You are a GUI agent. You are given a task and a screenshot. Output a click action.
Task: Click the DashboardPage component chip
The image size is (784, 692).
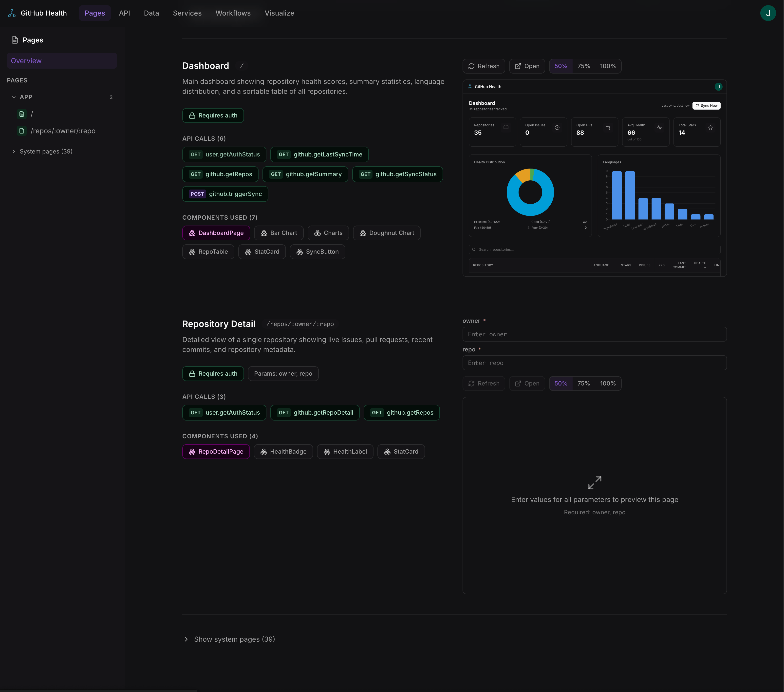click(216, 233)
